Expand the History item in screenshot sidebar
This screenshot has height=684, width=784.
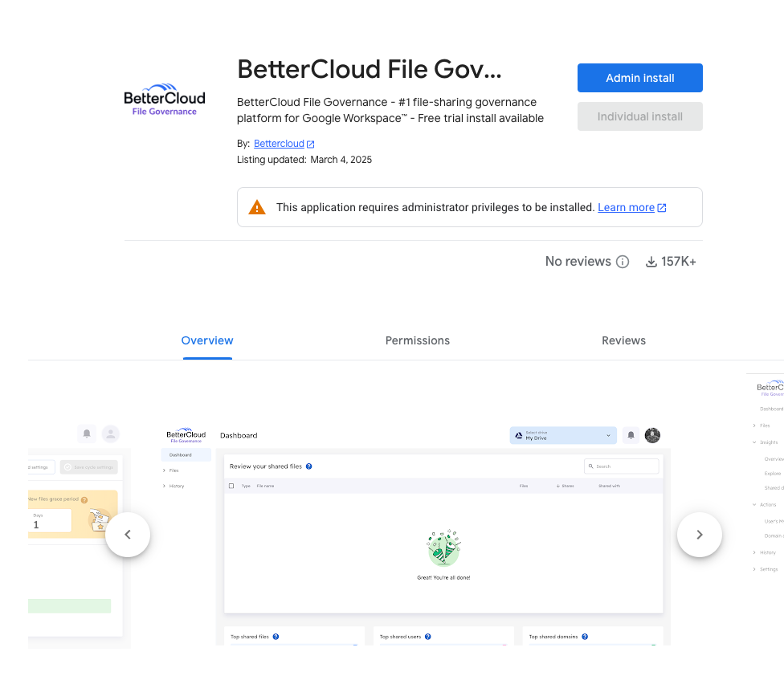click(x=174, y=487)
